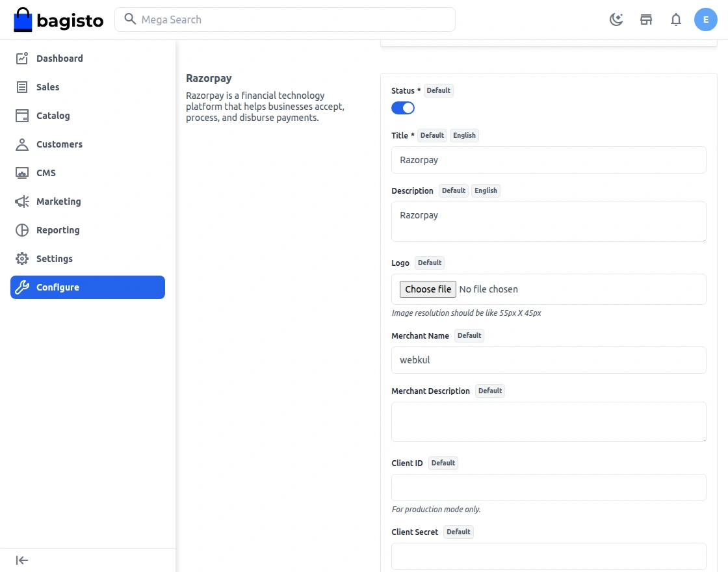Click the bagisto logo
The width and height of the screenshot is (728, 572).
coord(58,20)
